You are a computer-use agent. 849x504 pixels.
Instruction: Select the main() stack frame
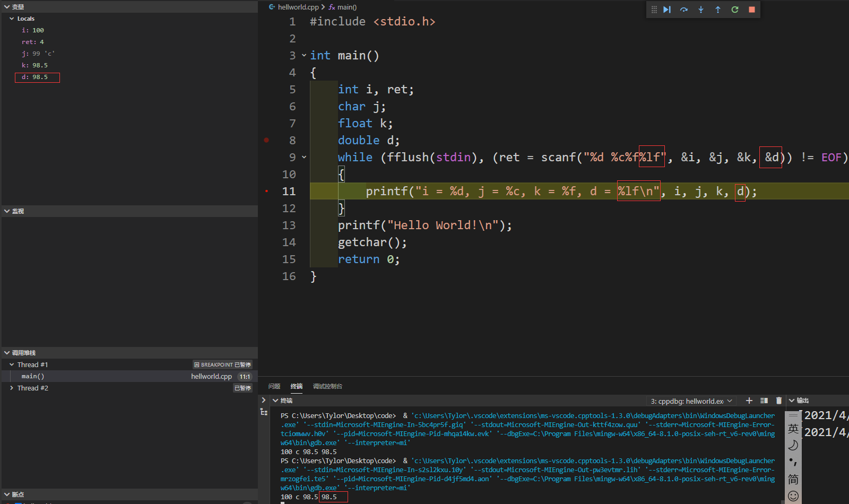(33, 376)
